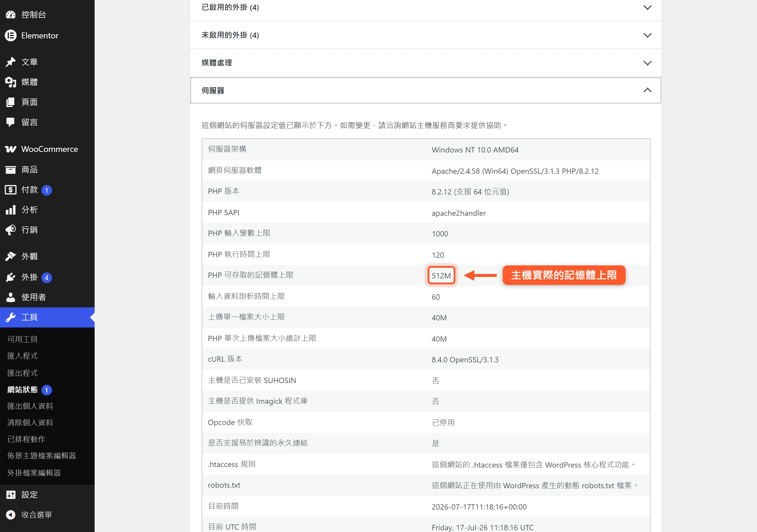Select the apache2handler SAPI value
Image resolution: width=757 pixels, height=532 pixels.
point(459,213)
